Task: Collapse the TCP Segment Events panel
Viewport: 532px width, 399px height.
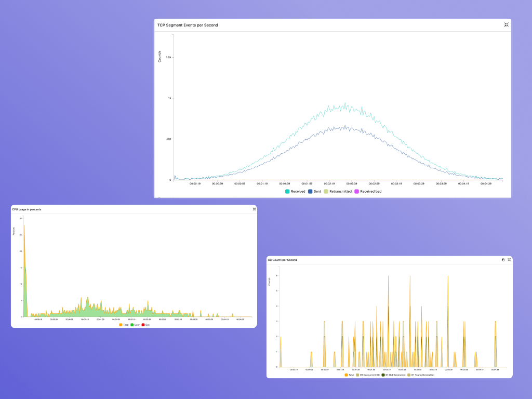Action: click(506, 25)
